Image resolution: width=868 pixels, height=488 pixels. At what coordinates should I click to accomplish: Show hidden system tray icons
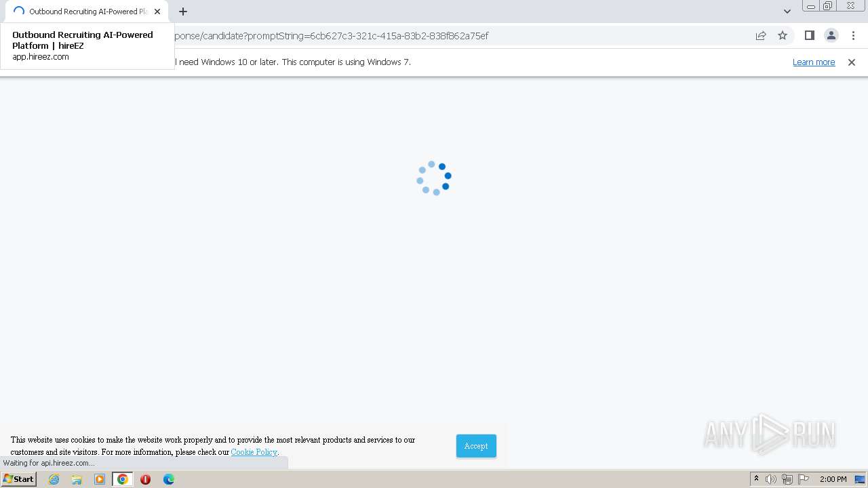tap(756, 479)
